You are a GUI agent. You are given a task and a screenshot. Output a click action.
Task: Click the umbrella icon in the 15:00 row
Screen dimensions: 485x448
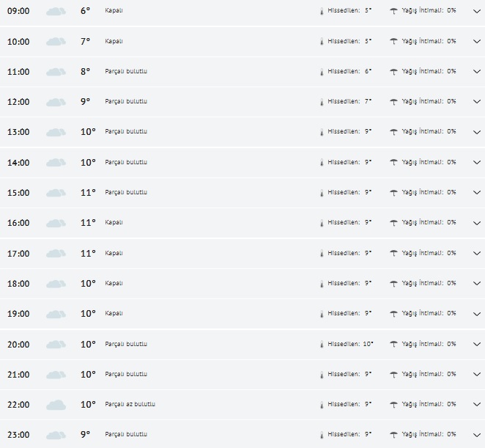tap(394, 193)
